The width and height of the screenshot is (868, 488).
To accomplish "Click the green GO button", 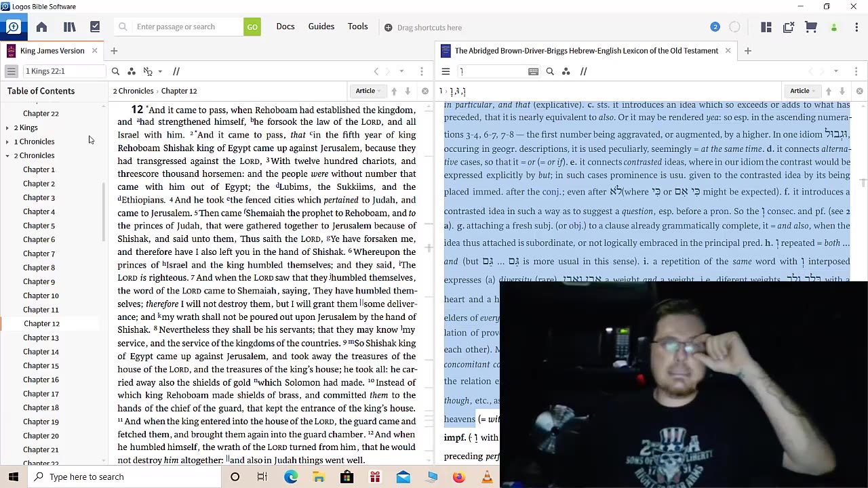I will (252, 27).
